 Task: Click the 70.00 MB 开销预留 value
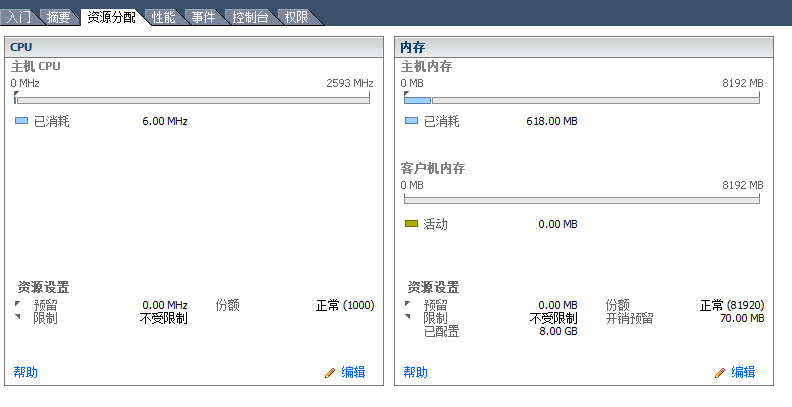coord(742,318)
